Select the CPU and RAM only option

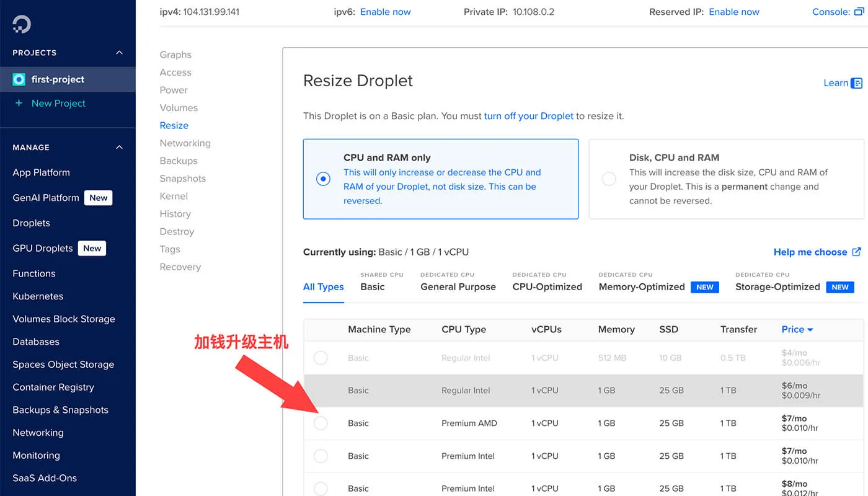(x=323, y=179)
